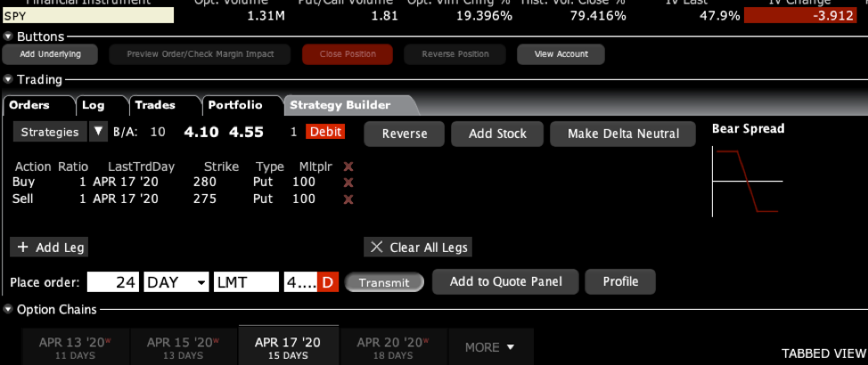Collapse the Trading section
Viewport: 868px width, 365px height.
tap(9, 80)
